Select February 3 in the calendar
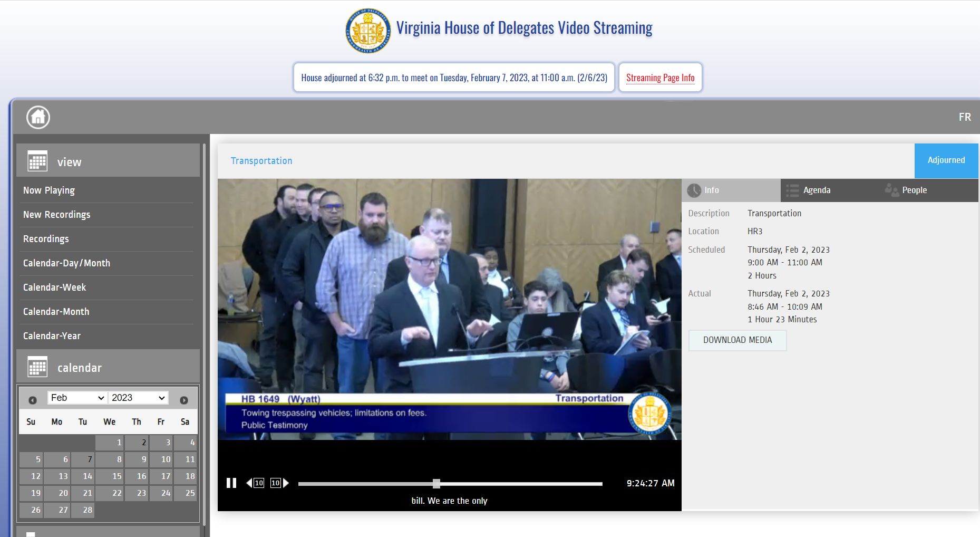 click(x=161, y=443)
